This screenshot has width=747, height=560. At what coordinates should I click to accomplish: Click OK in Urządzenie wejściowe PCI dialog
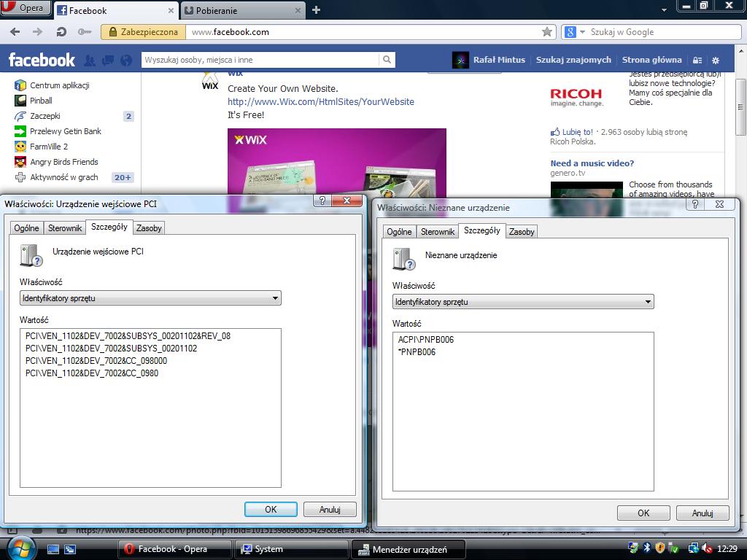[271, 510]
